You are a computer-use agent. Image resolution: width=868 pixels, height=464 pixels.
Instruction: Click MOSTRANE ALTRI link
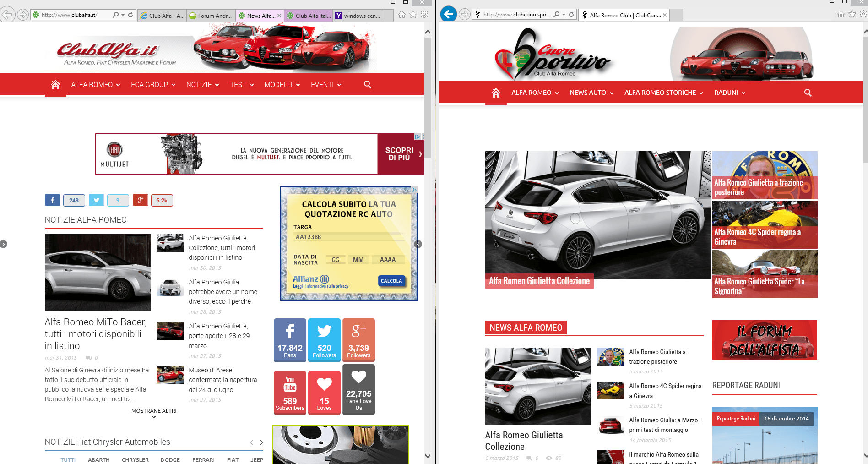point(154,411)
